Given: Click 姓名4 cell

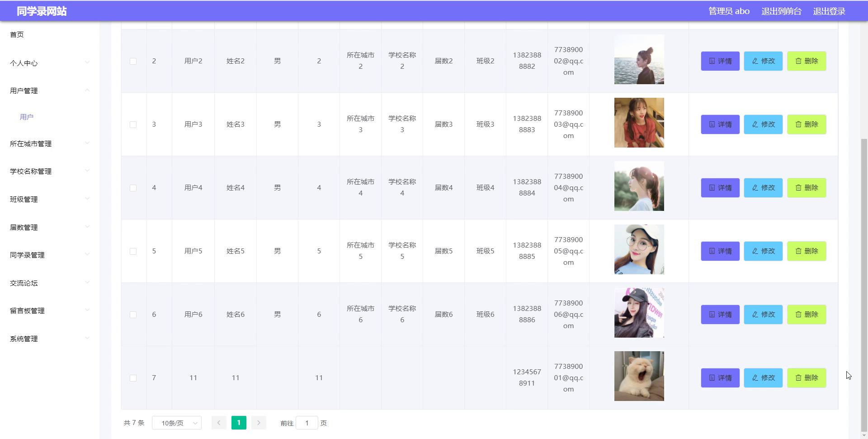Looking at the screenshot, I should coord(236,188).
